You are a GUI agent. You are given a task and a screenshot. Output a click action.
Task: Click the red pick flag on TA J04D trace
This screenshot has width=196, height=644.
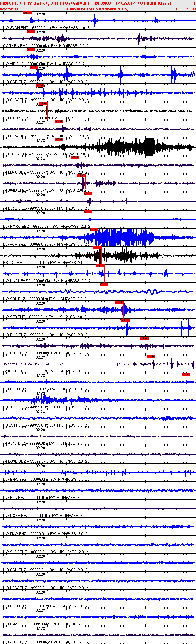(x=81, y=176)
